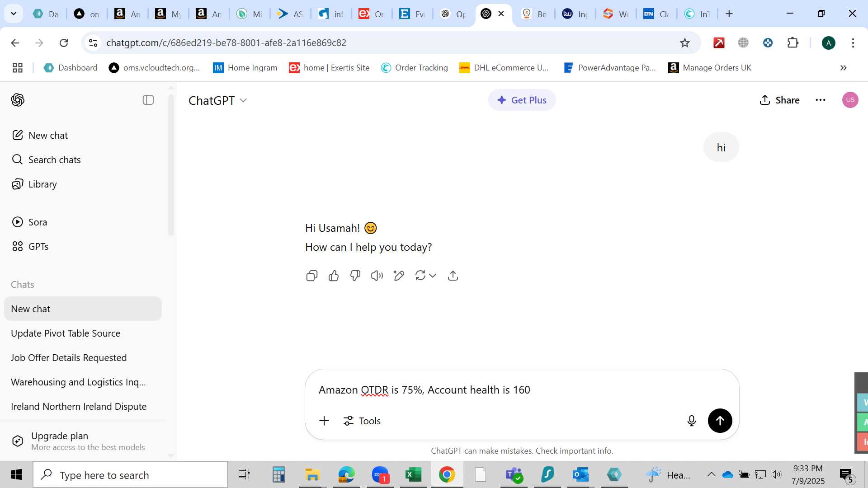Open a new browser tab
868x488 pixels.
729,14
